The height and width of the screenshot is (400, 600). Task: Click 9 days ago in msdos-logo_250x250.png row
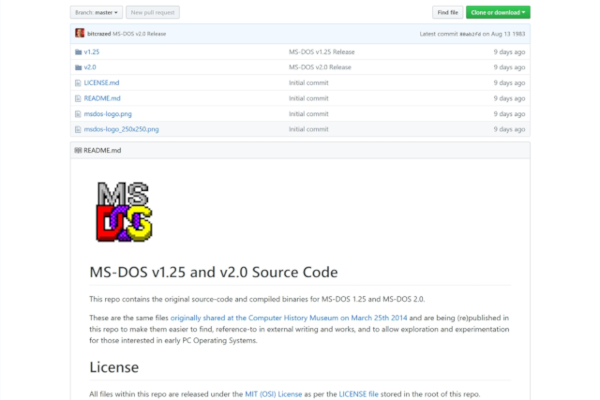pyautogui.click(x=509, y=129)
